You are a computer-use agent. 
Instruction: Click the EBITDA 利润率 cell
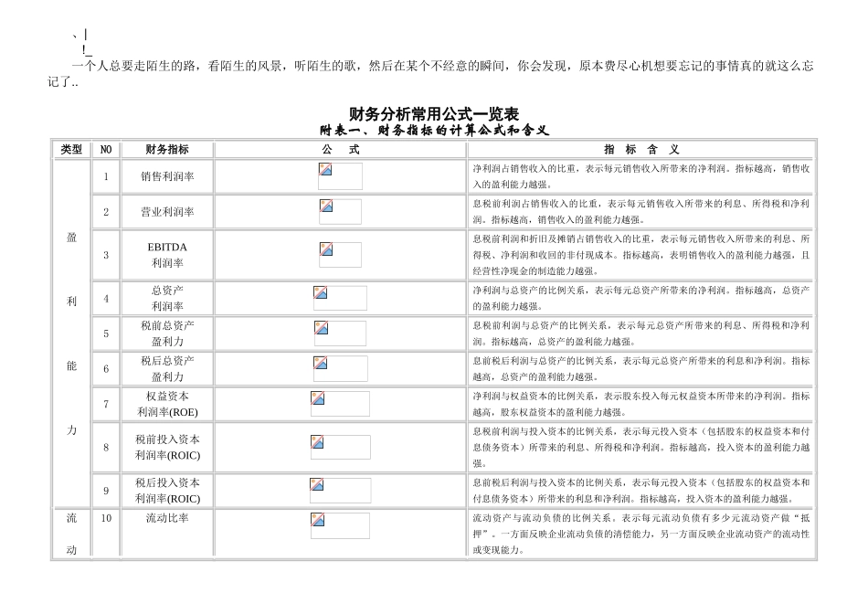coord(167,255)
